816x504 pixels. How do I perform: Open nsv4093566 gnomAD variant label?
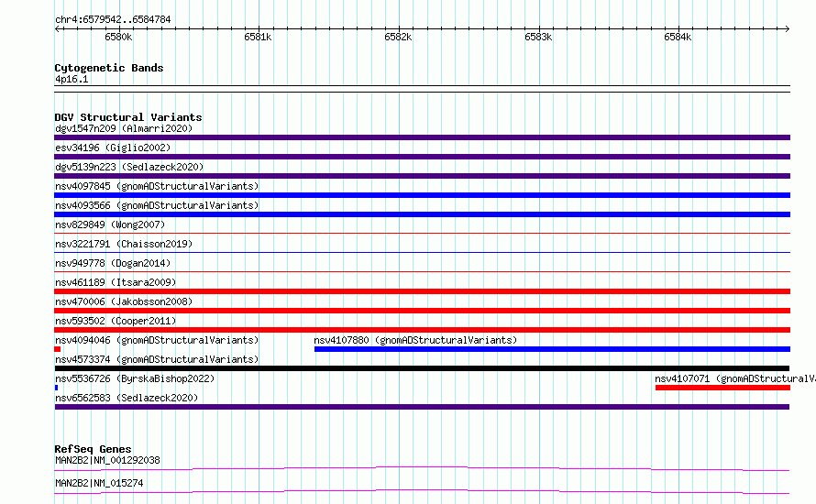[x=157, y=205]
